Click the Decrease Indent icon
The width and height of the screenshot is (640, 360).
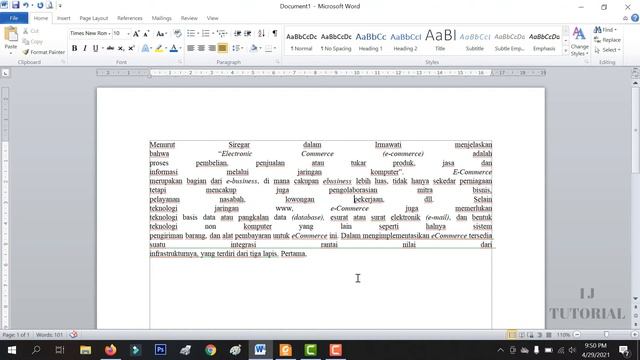pyautogui.click(x=237, y=33)
